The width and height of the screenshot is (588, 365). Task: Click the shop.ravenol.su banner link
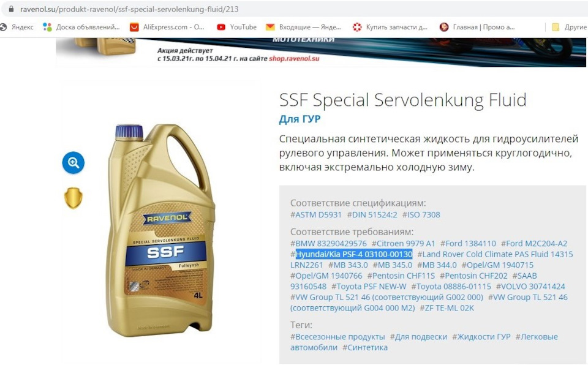[294, 59]
